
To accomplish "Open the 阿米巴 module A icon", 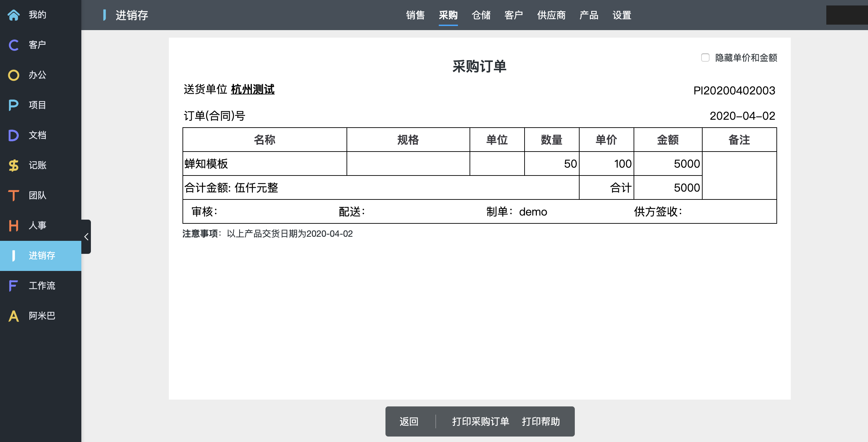I will 14,316.
